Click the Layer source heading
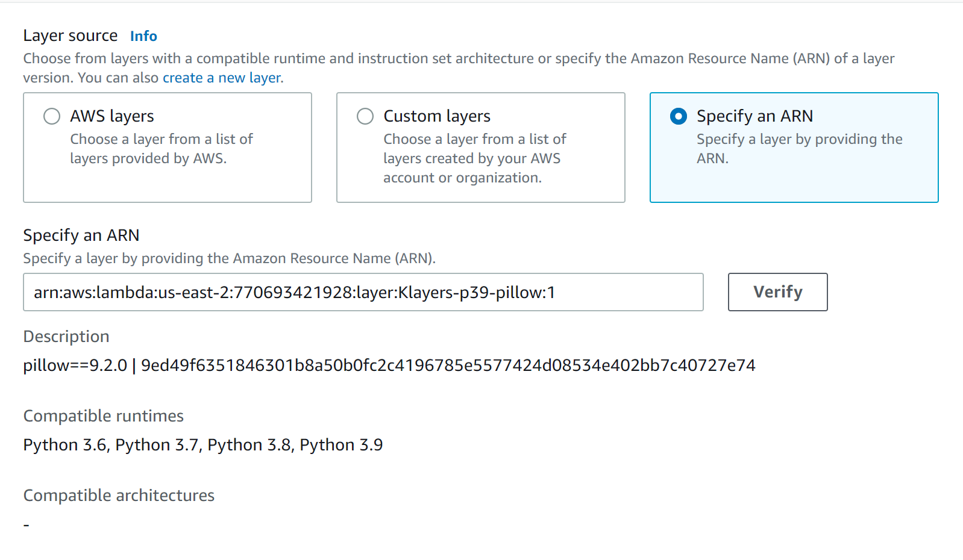Image resolution: width=963 pixels, height=560 pixels. click(x=71, y=36)
